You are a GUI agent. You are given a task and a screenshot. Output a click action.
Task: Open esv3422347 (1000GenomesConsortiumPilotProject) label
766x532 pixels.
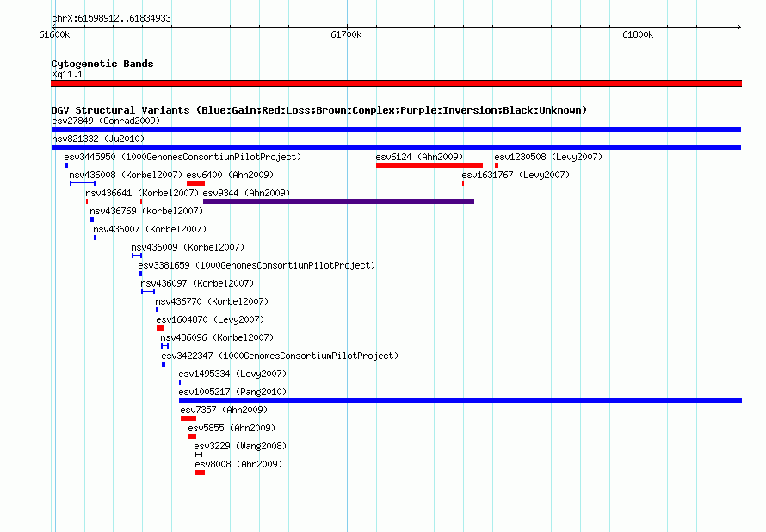280,356
